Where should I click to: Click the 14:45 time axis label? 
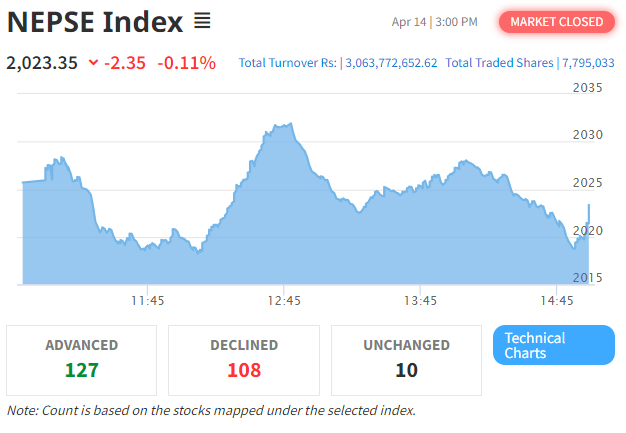(x=556, y=300)
